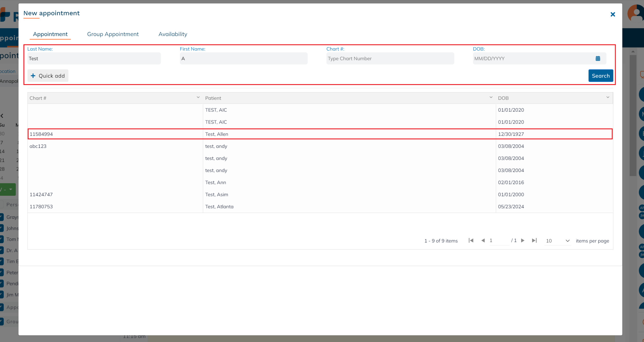Open the DOB calendar picker icon
This screenshot has width=644, height=342.
coord(598,58)
